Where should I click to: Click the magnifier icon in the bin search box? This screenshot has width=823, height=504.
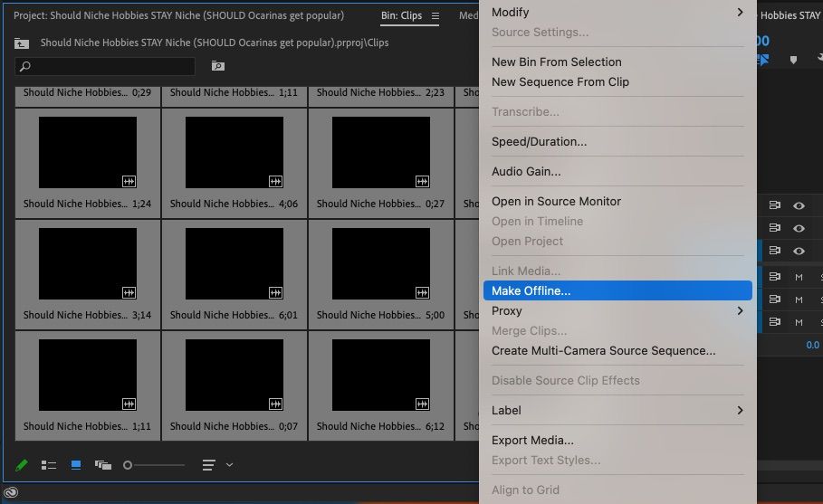coord(24,66)
